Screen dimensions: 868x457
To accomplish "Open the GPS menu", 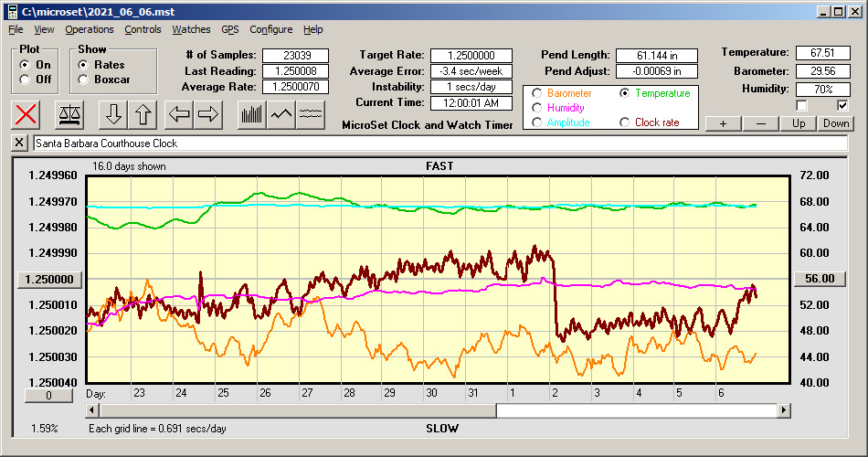I will tap(229, 29).
